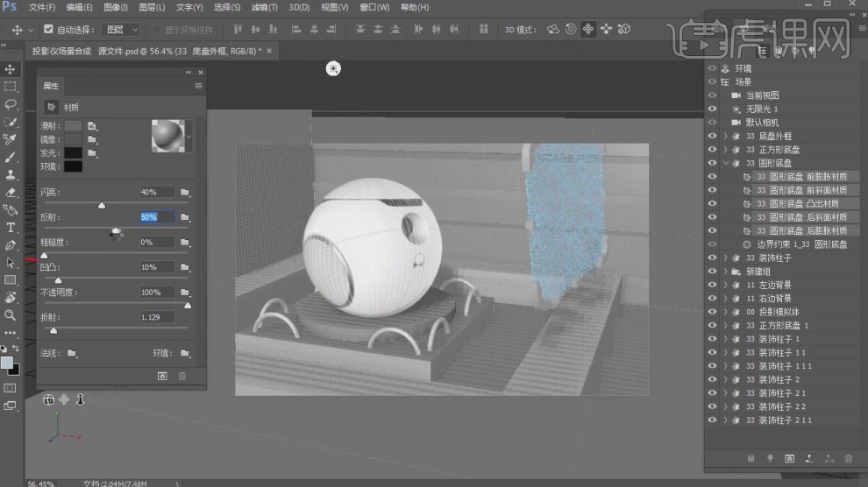Click the normal map folder icon
The image size is (868, 487).
[x=72, y=353]
